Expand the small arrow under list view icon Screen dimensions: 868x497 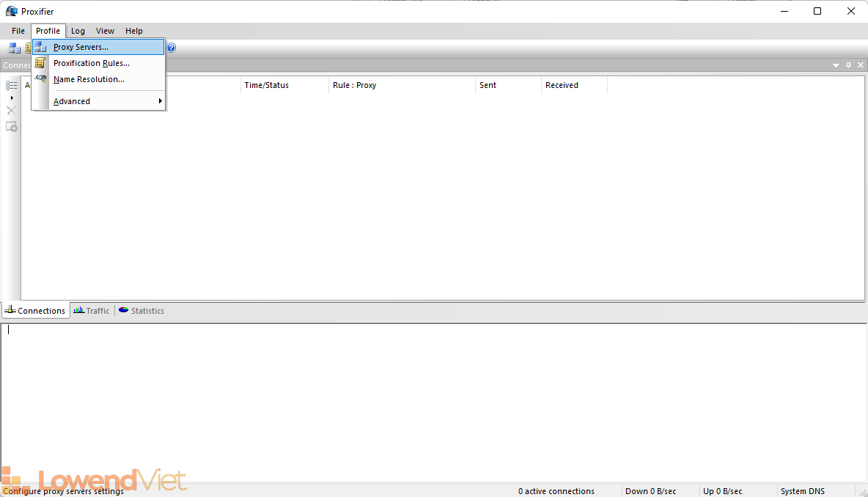12,97
